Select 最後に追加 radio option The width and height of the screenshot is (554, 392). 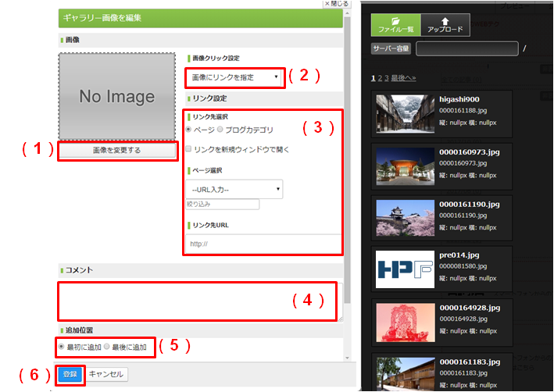[x=107, y=347]
